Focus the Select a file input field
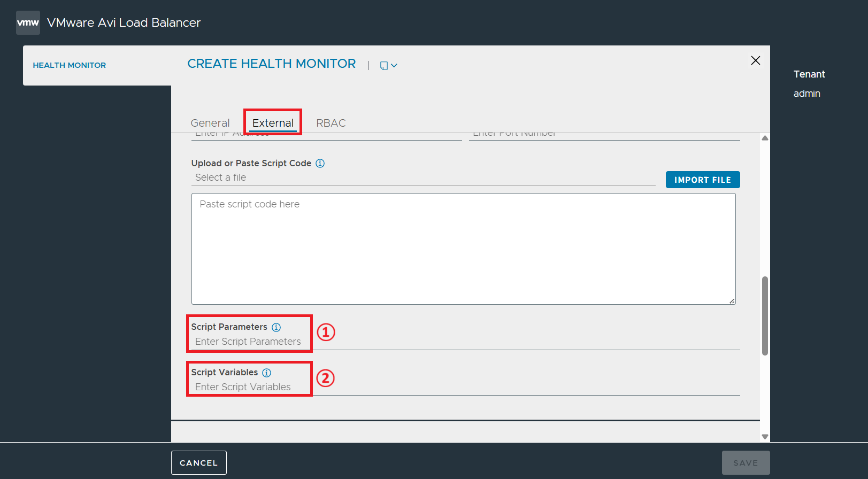 click(x=423, y=177)
